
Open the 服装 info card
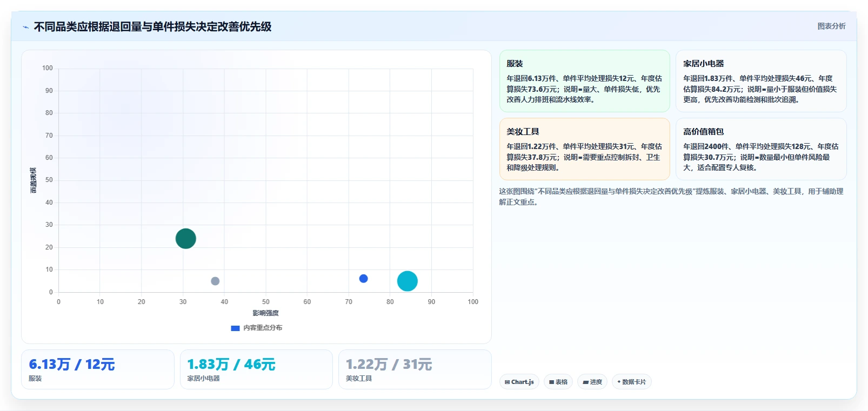pyautogui.click(x=584, y=81)
